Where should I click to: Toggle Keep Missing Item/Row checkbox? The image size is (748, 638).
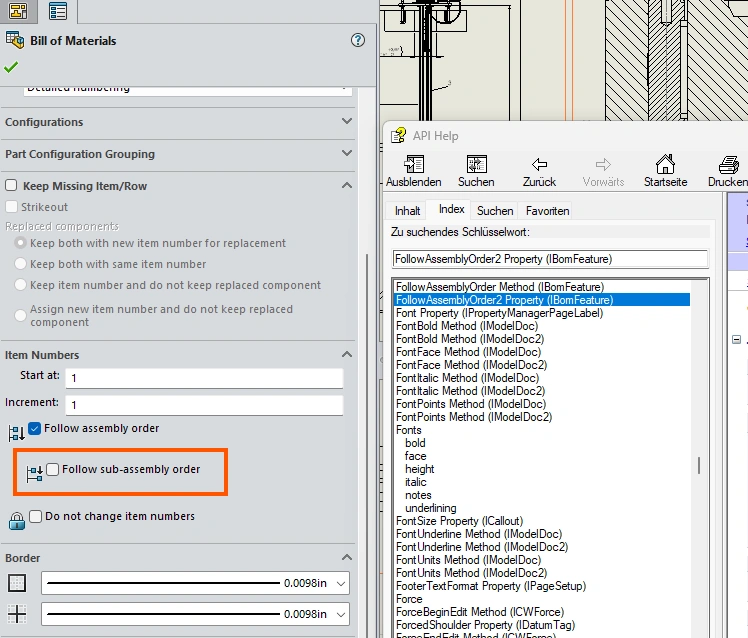click(12, 186)
